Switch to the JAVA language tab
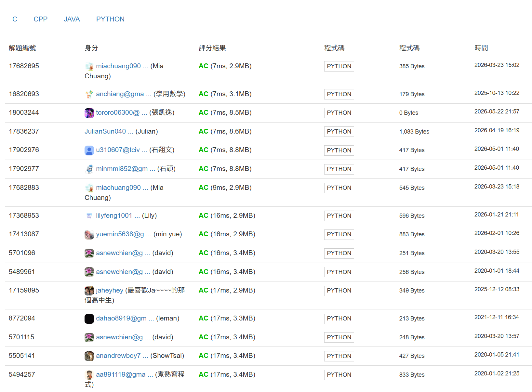The image size is (532, 392). (72, 19)
